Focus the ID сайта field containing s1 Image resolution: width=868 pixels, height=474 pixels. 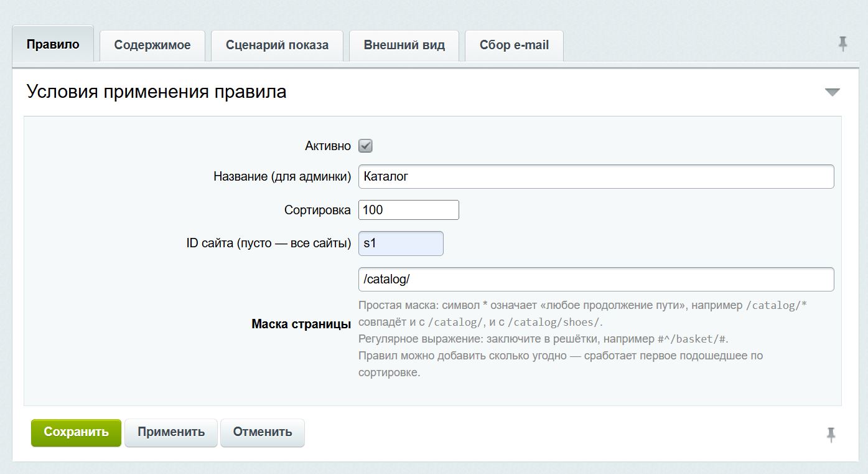tap(401, 244)
